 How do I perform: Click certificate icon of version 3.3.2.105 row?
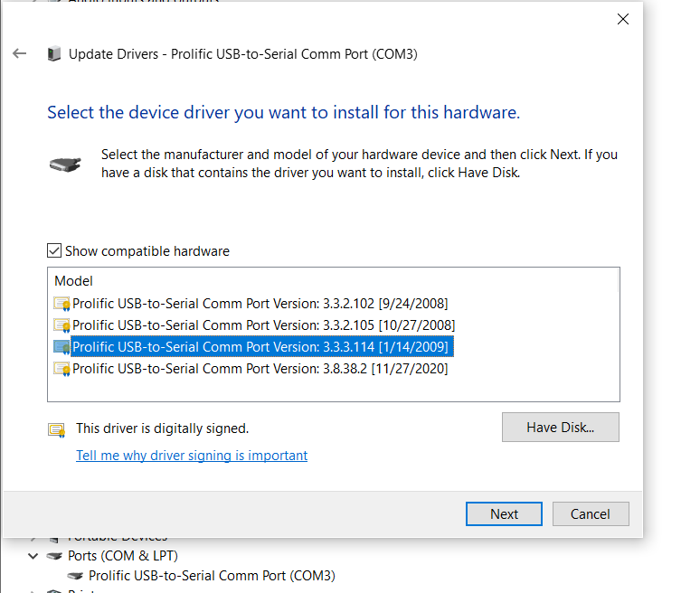coord(61,325)
